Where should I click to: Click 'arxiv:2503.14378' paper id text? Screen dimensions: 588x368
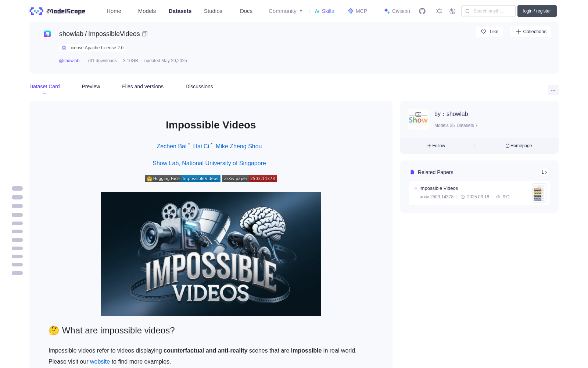tap(437, 197)
